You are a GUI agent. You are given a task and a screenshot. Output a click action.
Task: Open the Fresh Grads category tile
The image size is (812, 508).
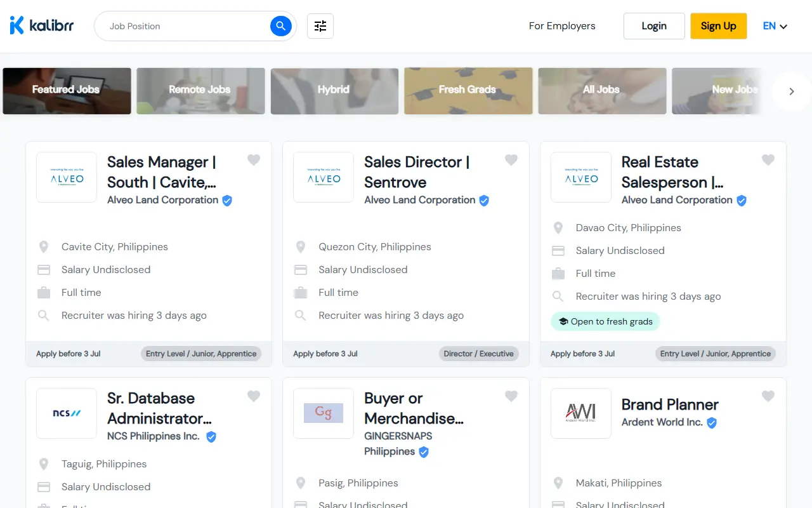coord(468,91)
